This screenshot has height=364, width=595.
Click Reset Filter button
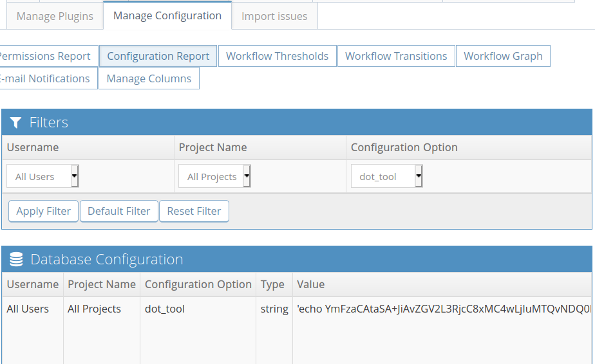[194, 211]
